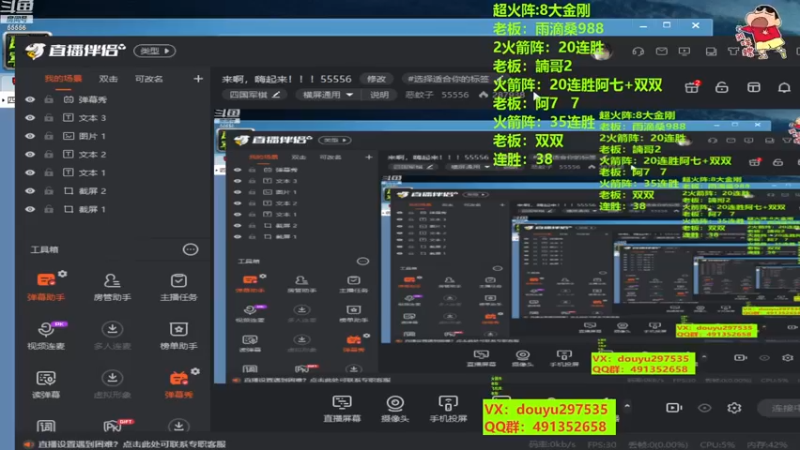The height and width of the screenshot is (450, 800).
Task: Open the bottom settings gear
Action: tap(734, 408)
